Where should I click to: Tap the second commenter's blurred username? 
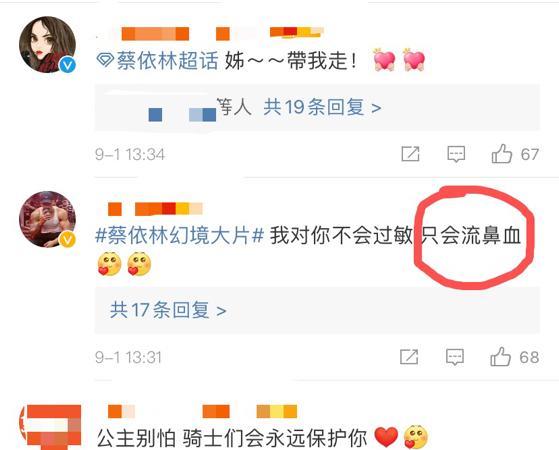pyautogui.click(x=155, y=209)
